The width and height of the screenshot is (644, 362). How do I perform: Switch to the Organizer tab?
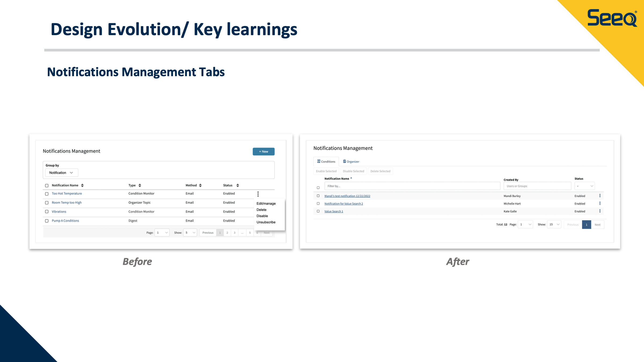tap(351, 161)
